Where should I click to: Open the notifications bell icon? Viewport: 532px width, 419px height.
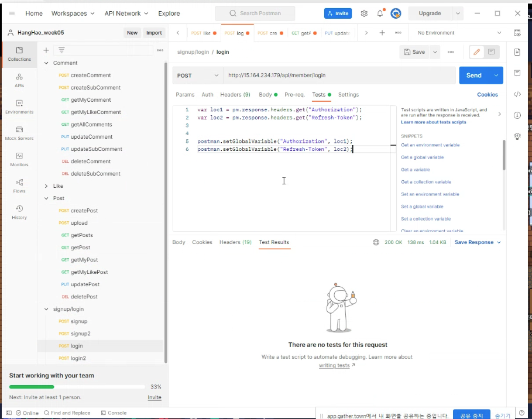point(380,13)
